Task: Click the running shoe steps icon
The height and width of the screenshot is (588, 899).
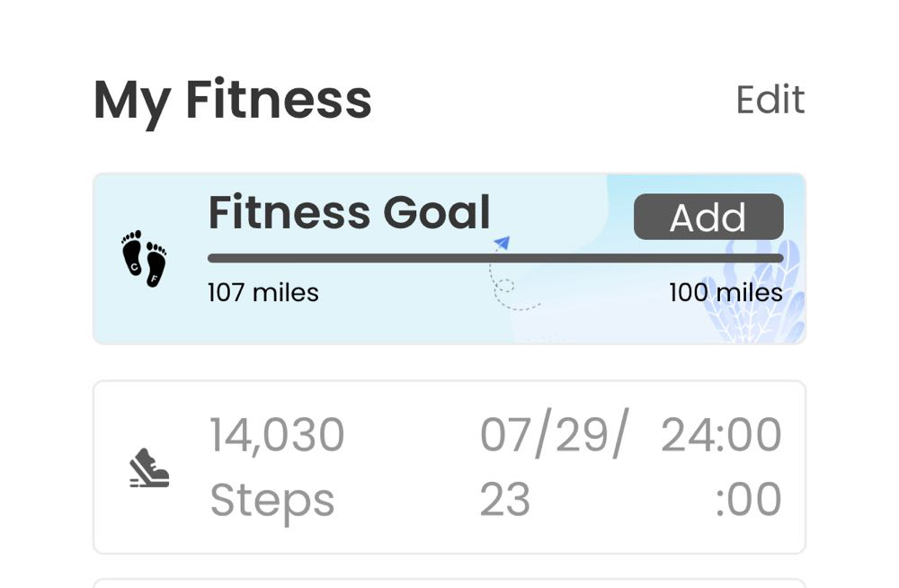Action: pos(149,468)
